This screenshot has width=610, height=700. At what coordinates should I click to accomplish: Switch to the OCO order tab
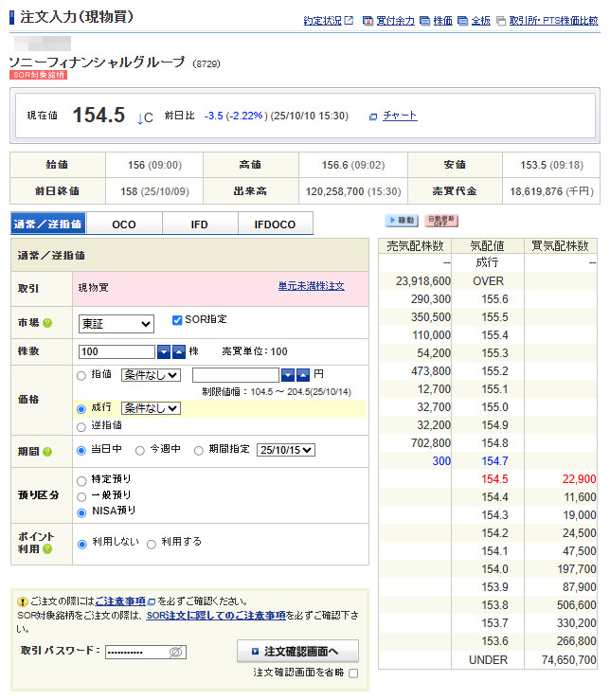124,224
